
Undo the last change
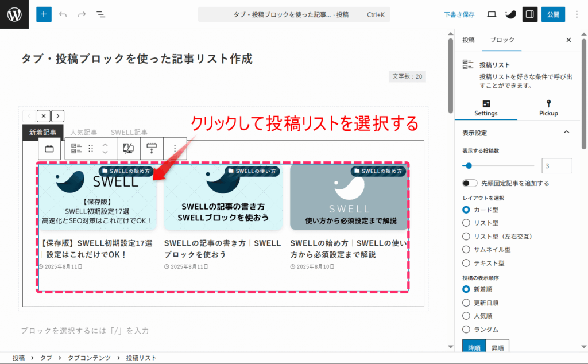(x=63, y=14)
